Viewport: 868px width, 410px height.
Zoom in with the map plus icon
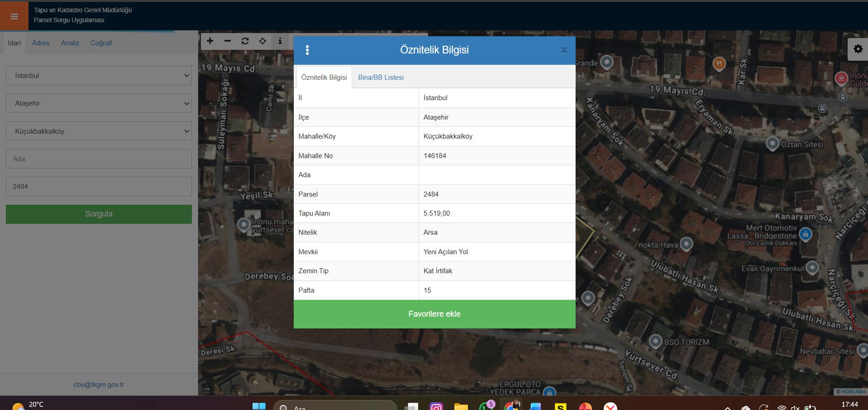[210, 41]
